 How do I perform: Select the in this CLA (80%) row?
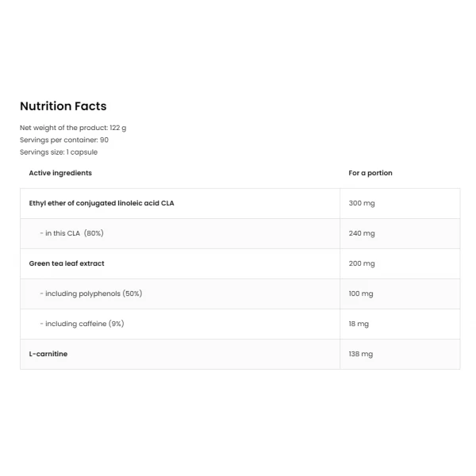pos(240,233)
